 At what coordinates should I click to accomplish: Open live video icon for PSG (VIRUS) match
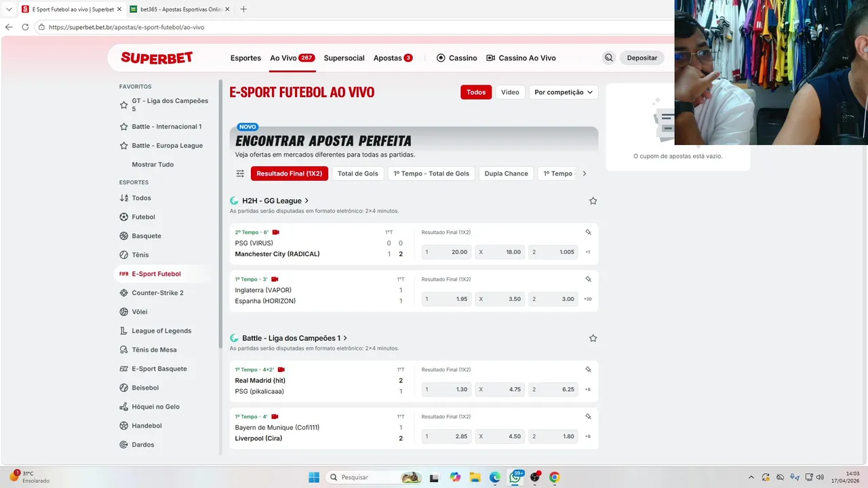click(x=276, y=232)
